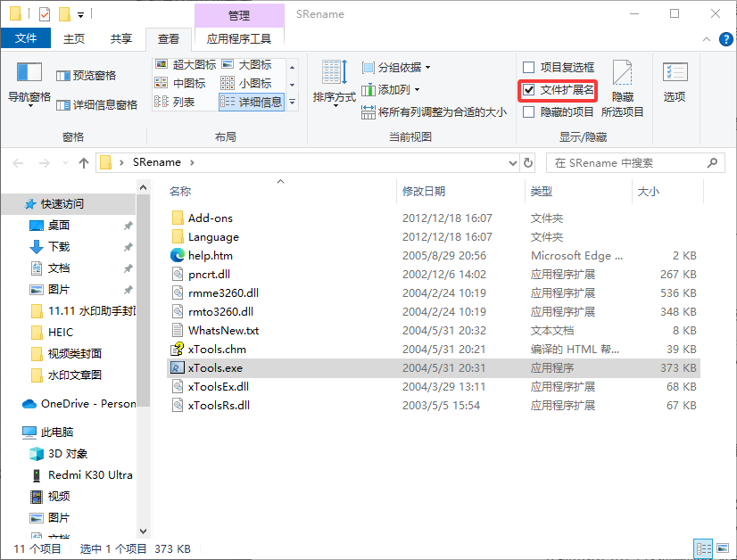Screen dimensions: 737x560
Task: Open Help question mark icon
Action: pos(725,39)
